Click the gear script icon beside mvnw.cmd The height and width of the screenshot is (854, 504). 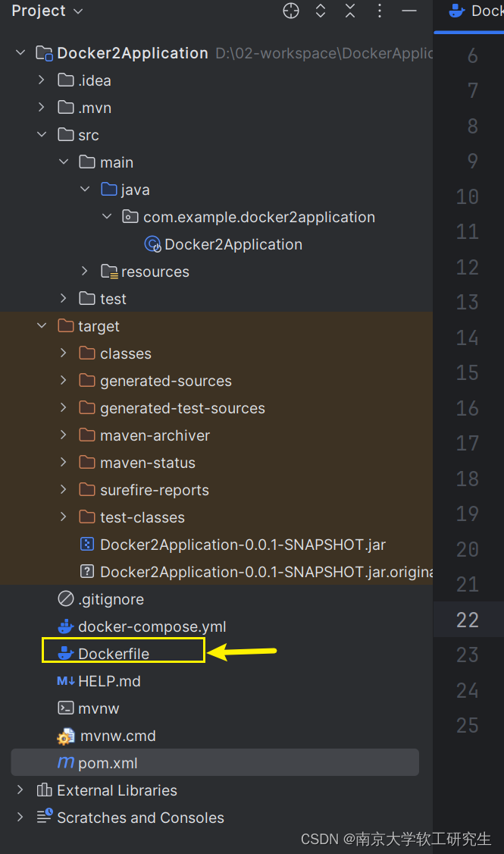[66, 736]
